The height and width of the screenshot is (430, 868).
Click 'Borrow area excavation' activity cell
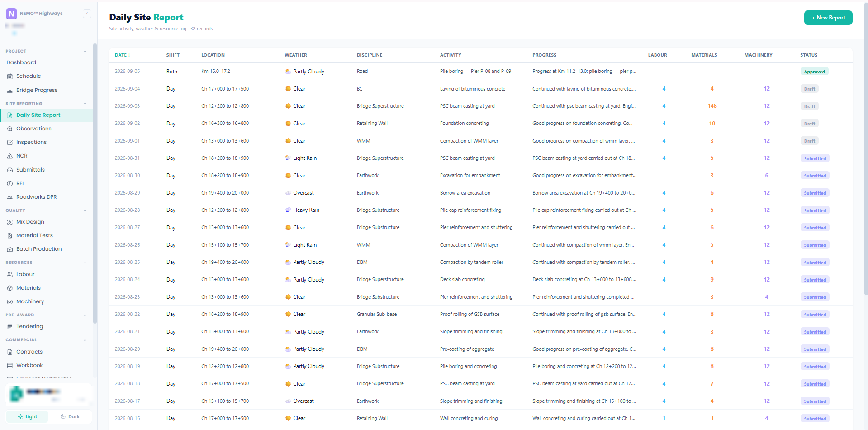[x=465, y=193]
